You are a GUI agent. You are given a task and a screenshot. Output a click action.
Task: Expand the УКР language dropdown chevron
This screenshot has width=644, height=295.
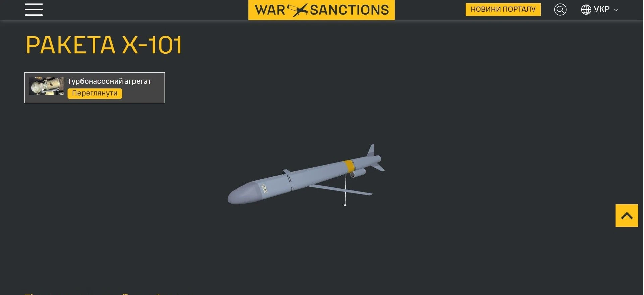coord(616,10)
